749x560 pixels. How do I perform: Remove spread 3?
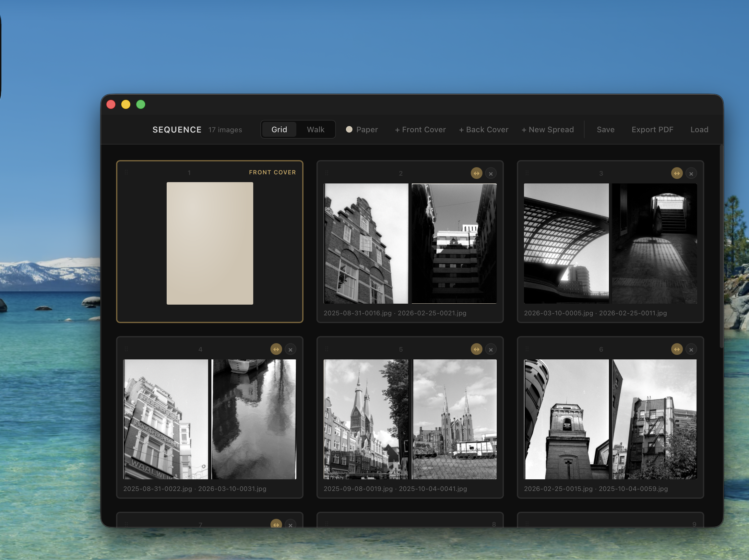(691, 174)
